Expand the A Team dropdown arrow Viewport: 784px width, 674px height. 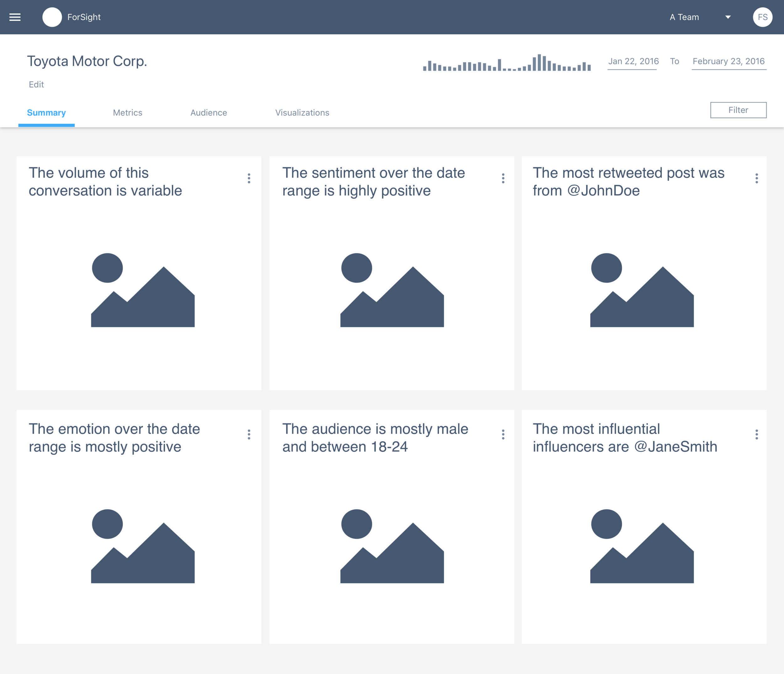click(728, 17)
